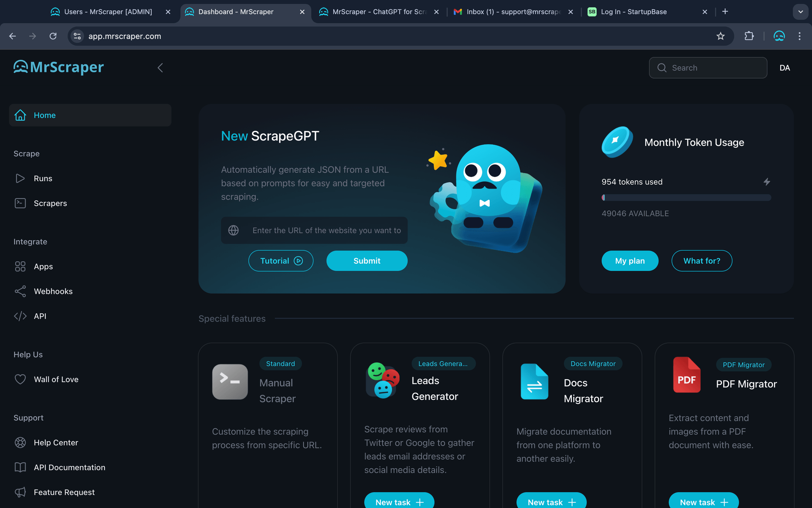The height and width of the screenshot is (508, 812).
Task: Click the monthly token usage progress bar
Action: click(686, 198)
